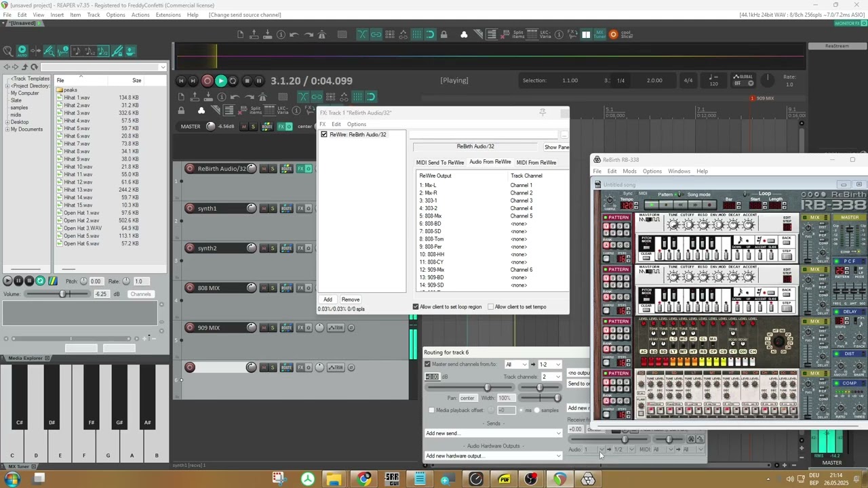Image resolution: width=868 pixels, height=488 pixels.
Task: Expand Track Templates tree item
Action: coord(31,79)
